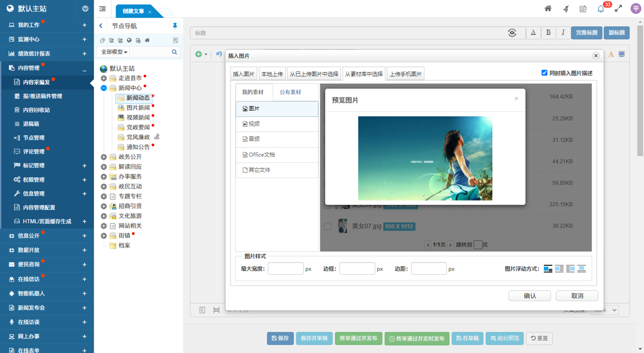Click the 确认 confirm button

529,295
